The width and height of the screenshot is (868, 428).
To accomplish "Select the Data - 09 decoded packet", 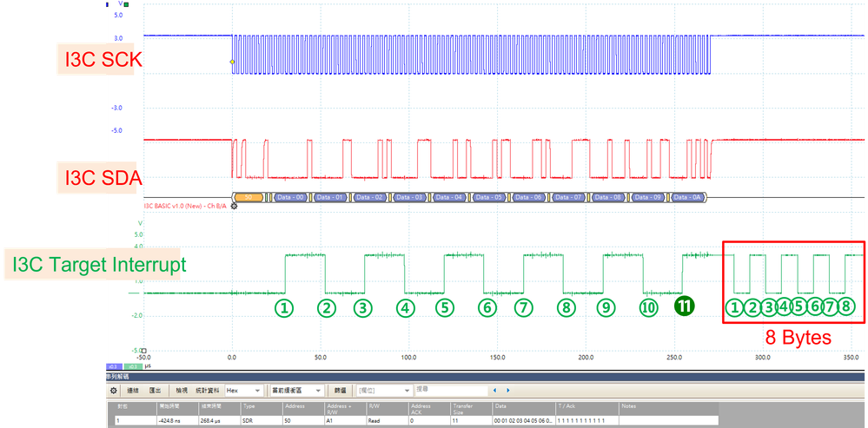I will [x=648, y=197].
